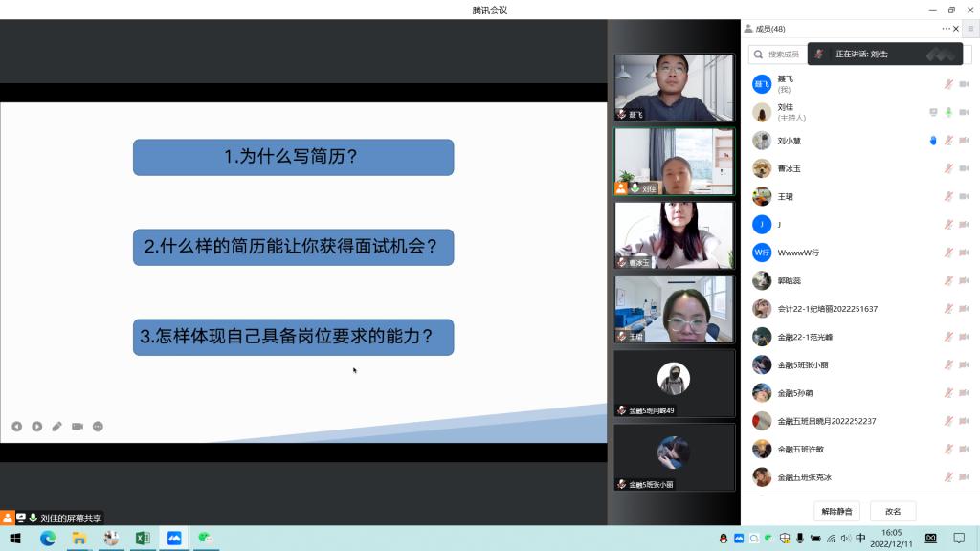Go to previous slide in shared screen
980x551 pixels.
tap(17, 426)
